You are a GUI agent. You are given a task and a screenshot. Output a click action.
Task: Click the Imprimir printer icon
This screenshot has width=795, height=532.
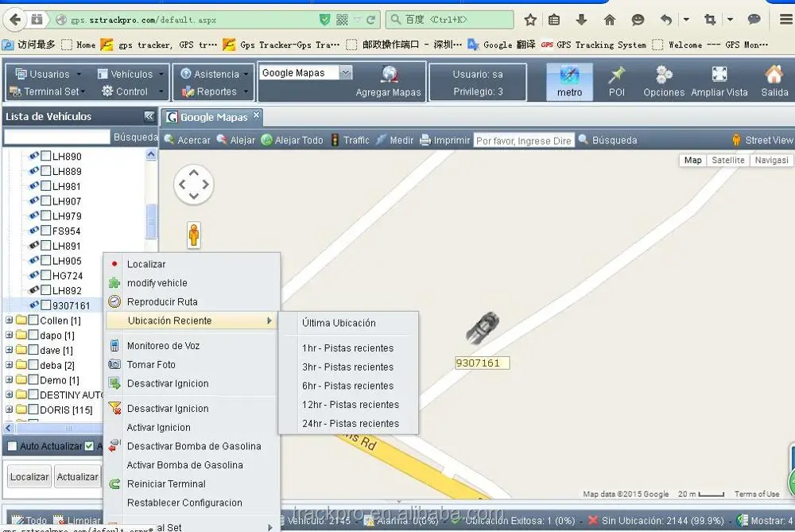(x=426, y=140)
